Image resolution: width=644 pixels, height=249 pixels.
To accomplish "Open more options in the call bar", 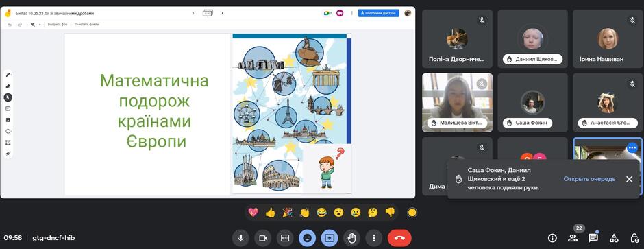I will (x=374, y=237).
